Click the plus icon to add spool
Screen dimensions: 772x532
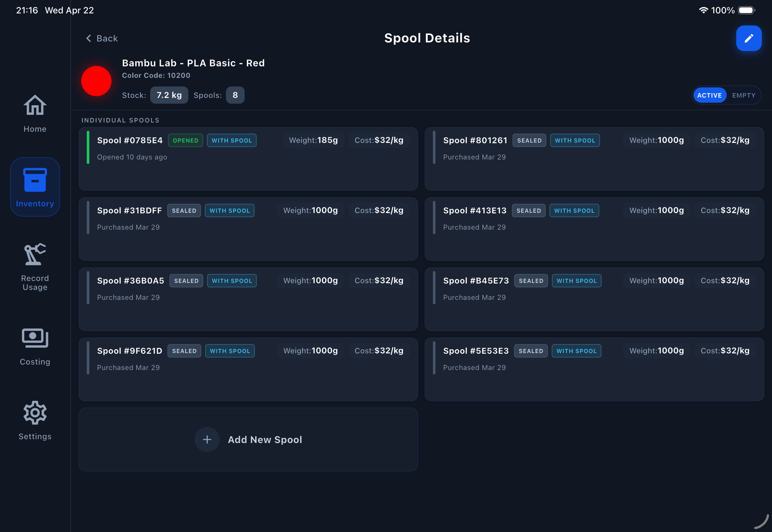pyautogui.click(x=207, y=439)
